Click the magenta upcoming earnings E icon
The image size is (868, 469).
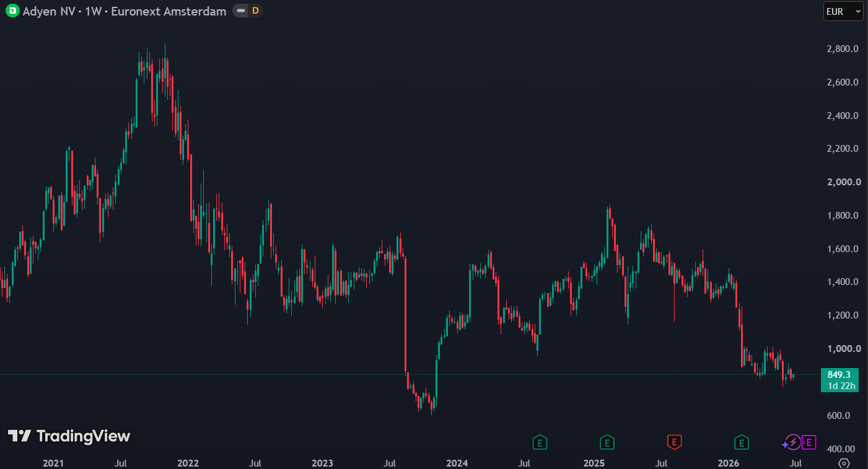click(x=808, y=442)
